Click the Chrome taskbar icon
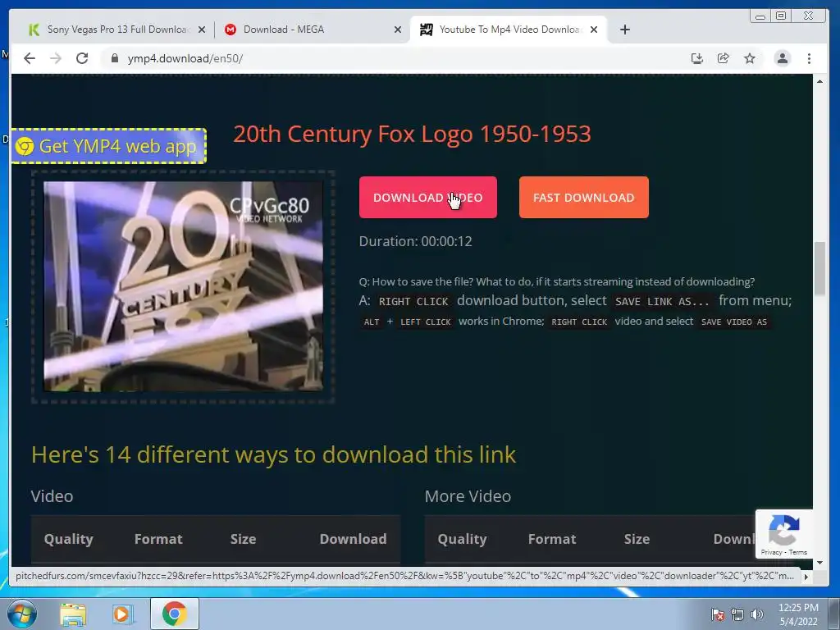This screenshot has width=840, height=630. coord(174,614)
